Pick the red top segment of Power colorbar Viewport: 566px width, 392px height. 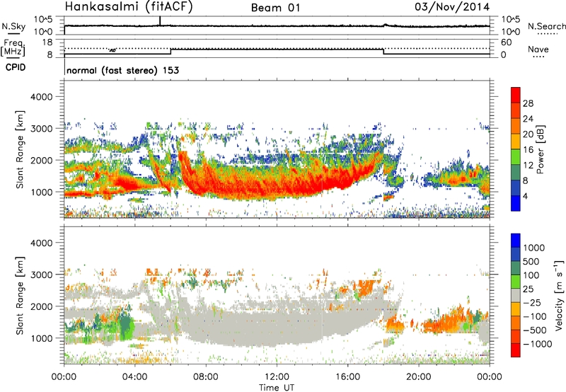516,95
